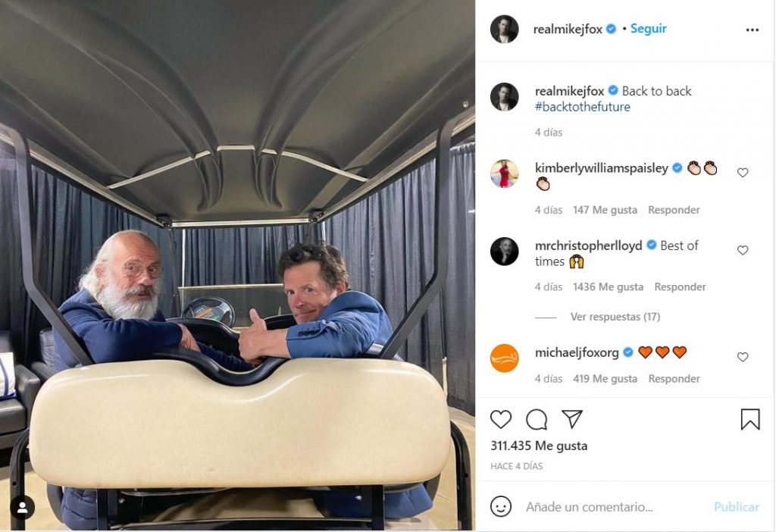Open michaeljfoxorg orange avatar

click(x=504, y=358)
